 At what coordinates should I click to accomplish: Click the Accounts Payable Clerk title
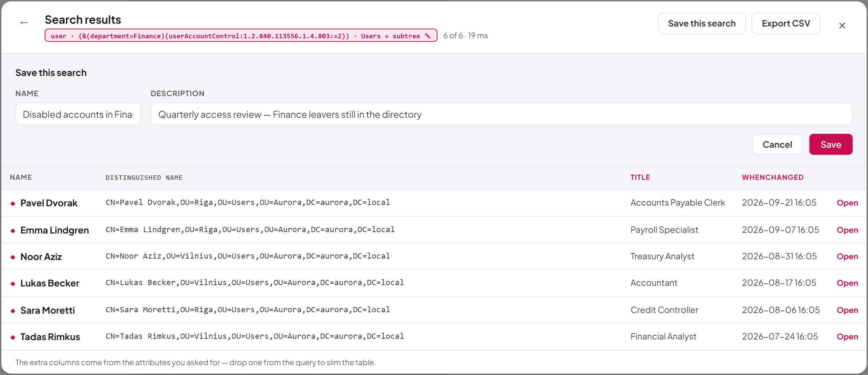pos(678,203)
